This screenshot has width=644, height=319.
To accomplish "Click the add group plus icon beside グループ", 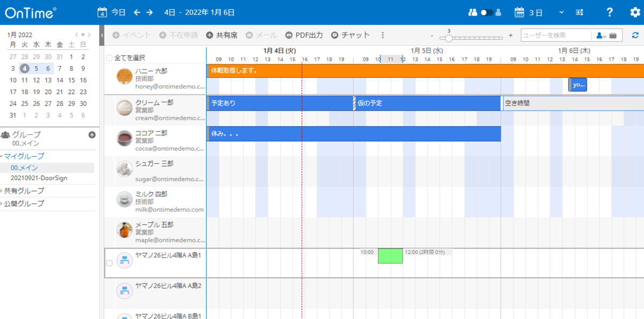I will tap(92, 135).
